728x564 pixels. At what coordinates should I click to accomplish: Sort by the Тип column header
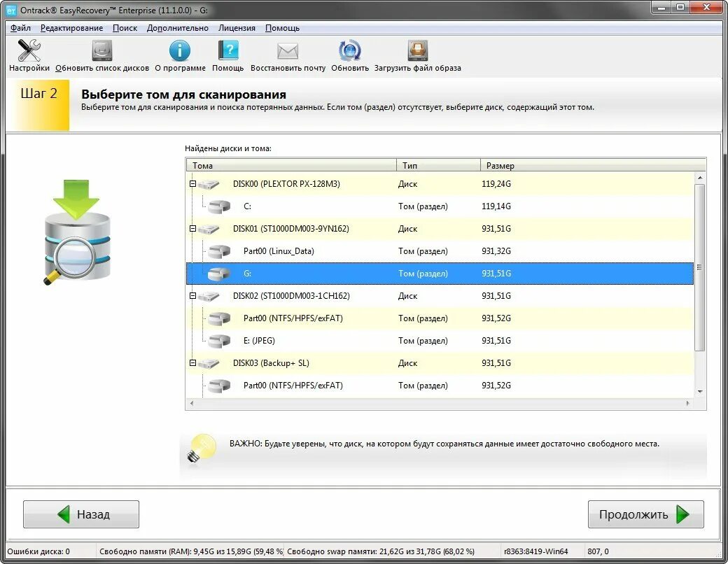pos(438,165)
